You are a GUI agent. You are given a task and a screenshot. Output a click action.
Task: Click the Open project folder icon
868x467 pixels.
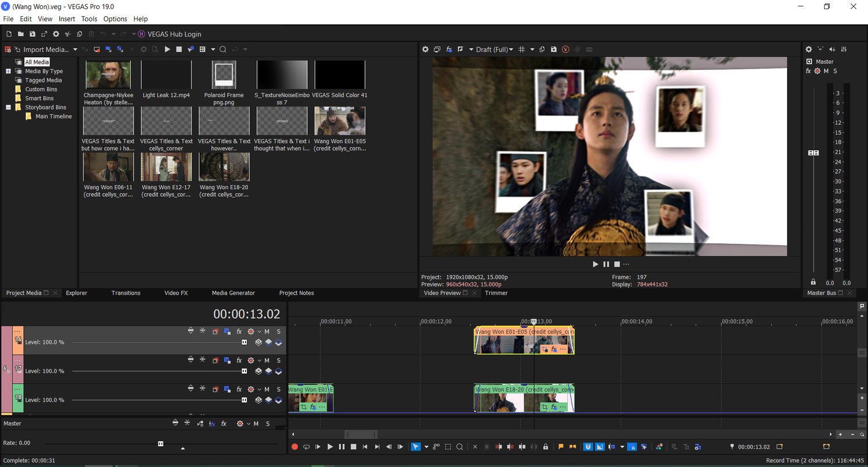tap(20, 34)
